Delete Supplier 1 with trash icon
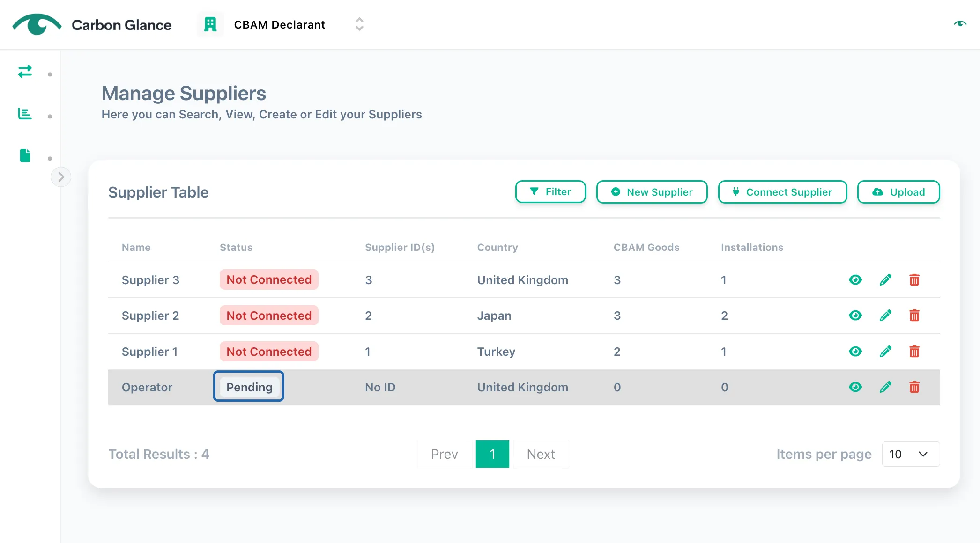 click(914, 352)
